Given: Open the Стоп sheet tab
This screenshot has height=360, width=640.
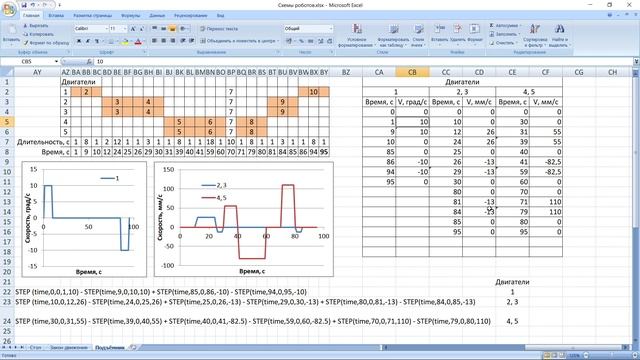Looking at the screenshot, I should click(36, 348).
